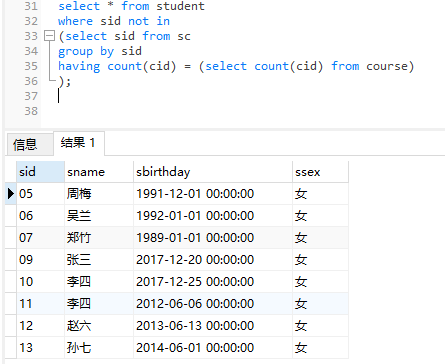Click ssex cell 女 in row 09
The height and width of the screenshot is (364, 445).
(320, 260)
